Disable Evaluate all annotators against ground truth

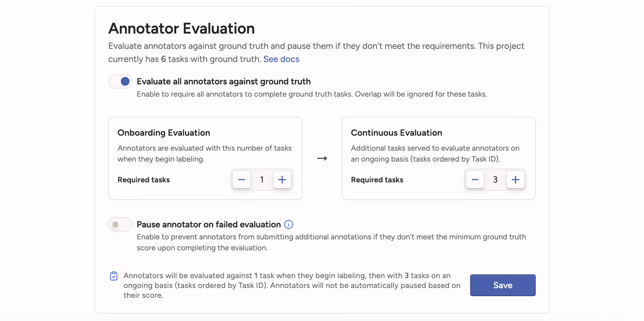(120, 81)
